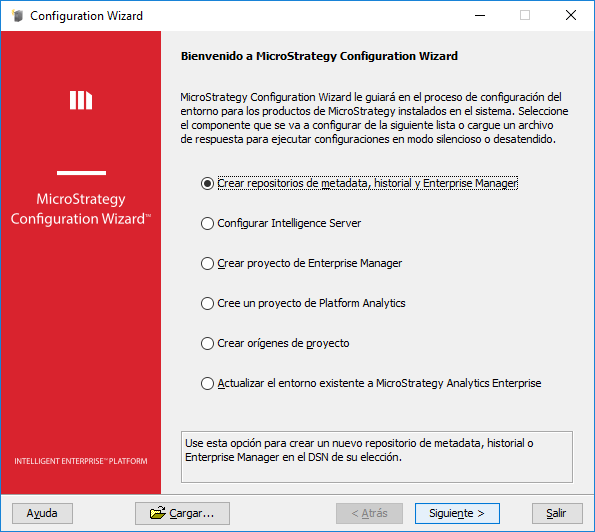Open help with the Ayuda button

pyautogui.click(x=42, y=513)
